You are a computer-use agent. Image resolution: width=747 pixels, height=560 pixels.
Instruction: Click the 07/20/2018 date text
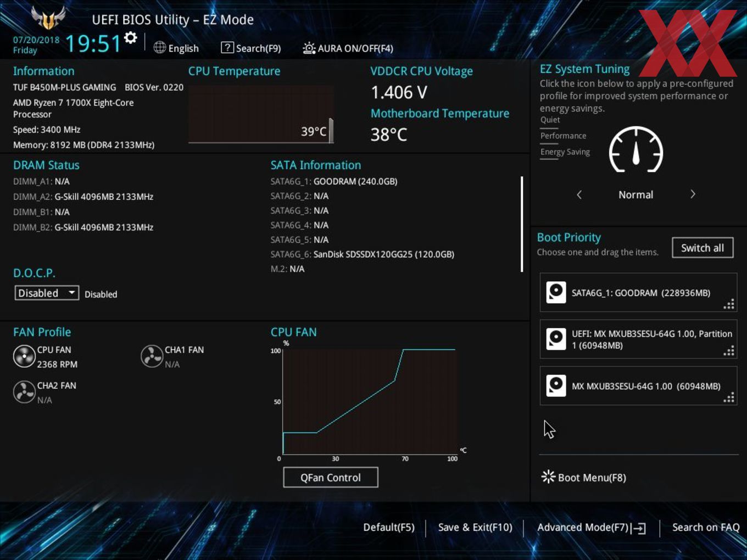[x=36, y=40]
